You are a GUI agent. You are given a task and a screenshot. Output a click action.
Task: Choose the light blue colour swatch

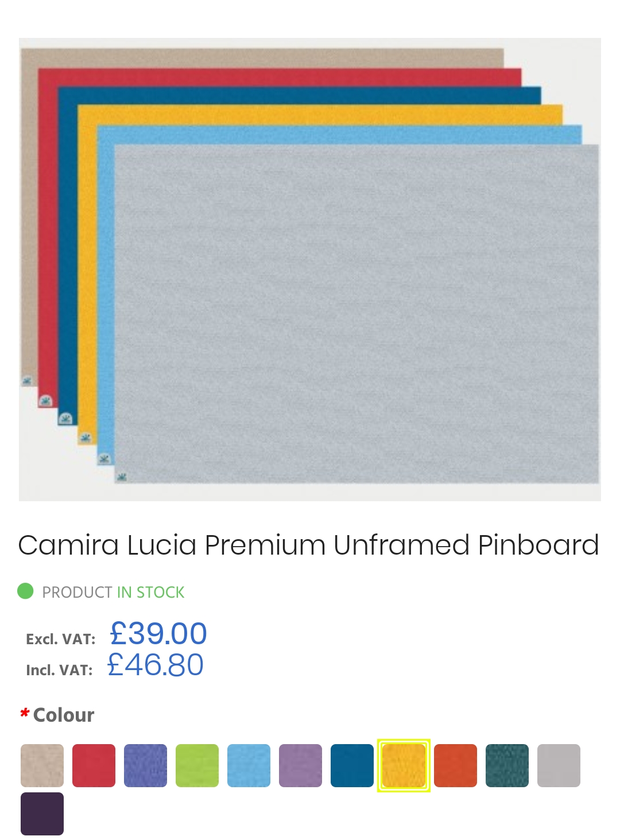pyautogui.click(x=249, y=765)
